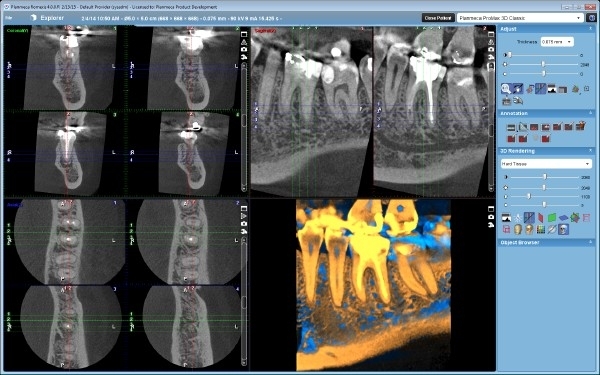Open the Hard Tissue rendering preset dropdown
The height and width of the screenshot is (375, 600).
(x=546, y=164)
